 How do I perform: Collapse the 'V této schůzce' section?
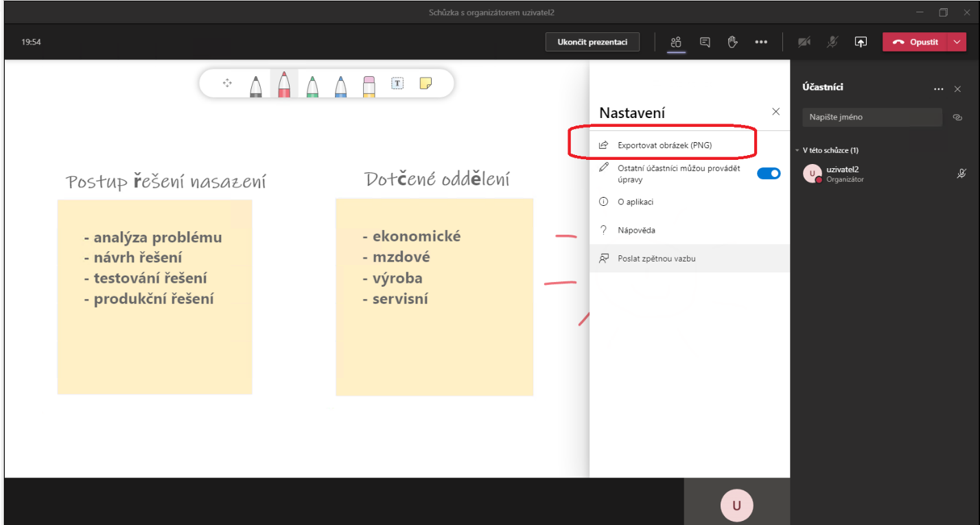[797, 150]
